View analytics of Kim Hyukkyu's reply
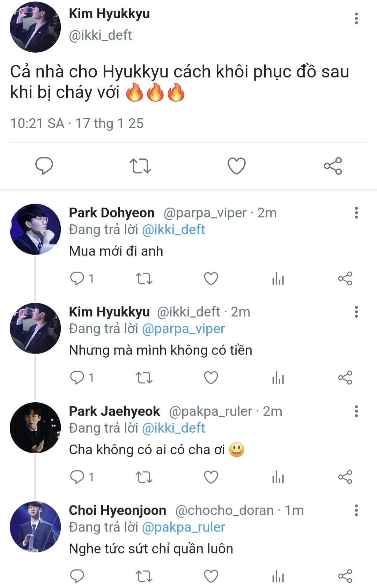 tap(278, 378)
